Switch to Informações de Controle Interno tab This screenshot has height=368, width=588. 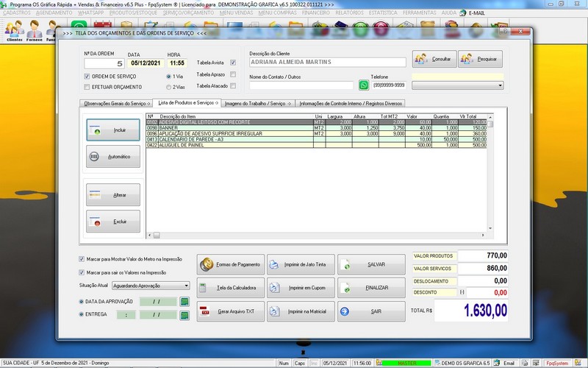[x=351, y=103]
